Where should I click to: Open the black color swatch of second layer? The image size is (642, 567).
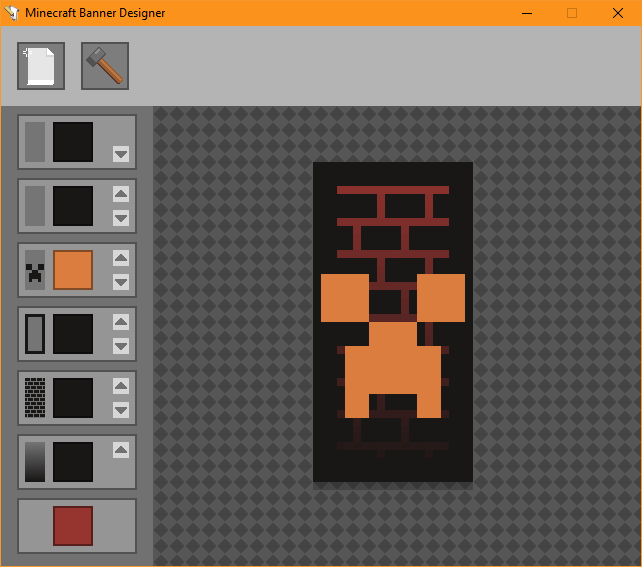point(73,206)
